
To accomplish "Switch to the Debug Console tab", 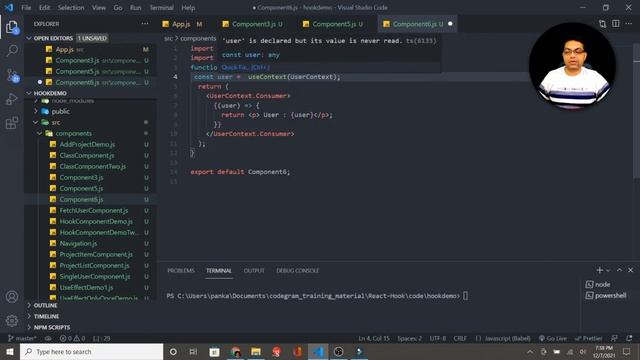I will coord(298,271).
